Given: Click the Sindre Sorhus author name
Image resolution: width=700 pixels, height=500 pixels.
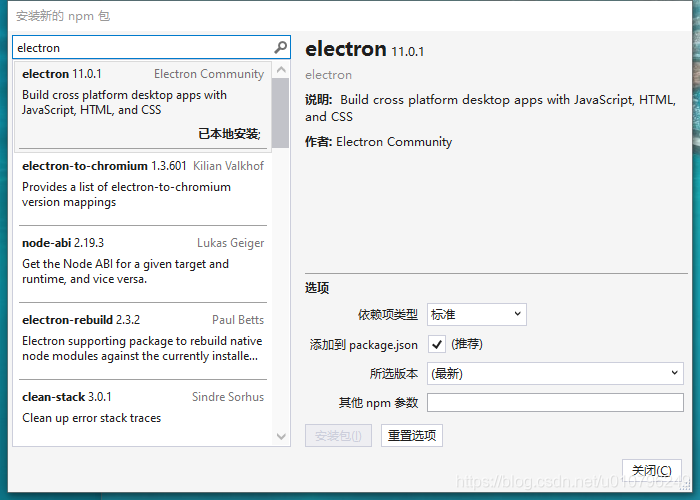Looking at the screenshot, I should point(228,396).
